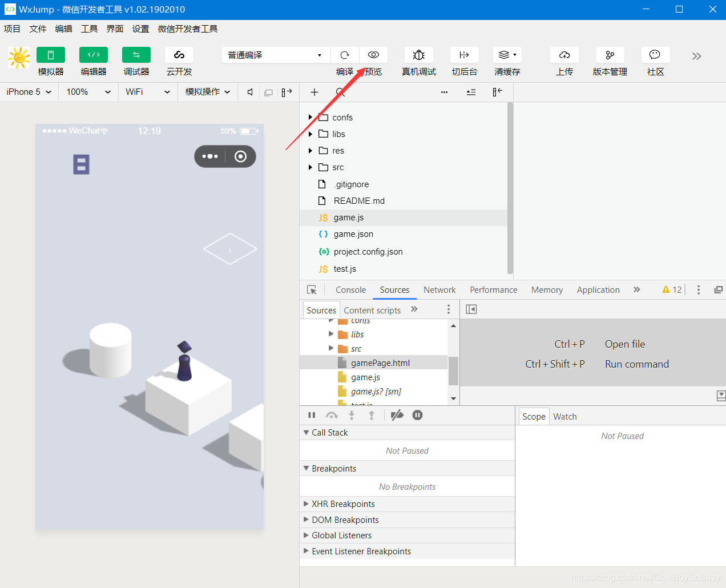The height and width of the screenshot is (588, 726).
Task: Click the sun avatar icon
Action: pos(19,58)
